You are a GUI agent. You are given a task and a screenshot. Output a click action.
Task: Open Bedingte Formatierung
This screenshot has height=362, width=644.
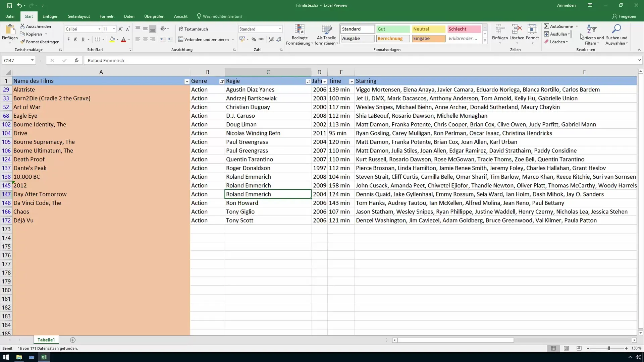(x=300, y=35)
